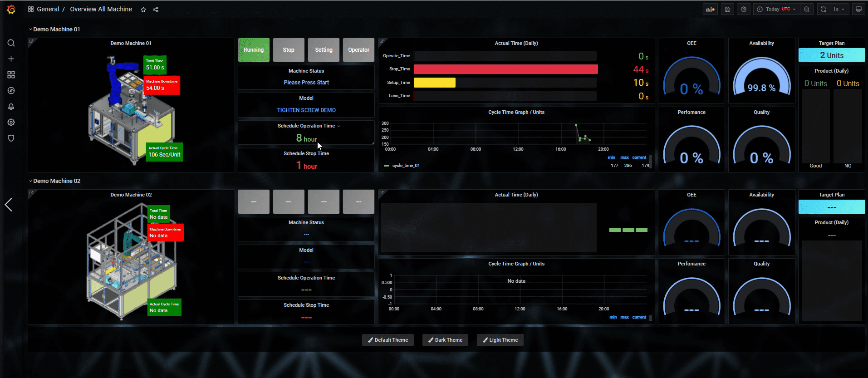Image resolution: width=868 pixels, height=378 pixels.
Task: Apply the Light Theme button
Action: (x=500, y=340)
